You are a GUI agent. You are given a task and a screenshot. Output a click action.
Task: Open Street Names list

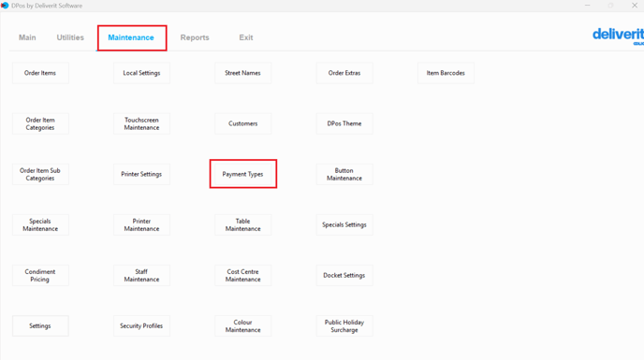click(242, 73)
